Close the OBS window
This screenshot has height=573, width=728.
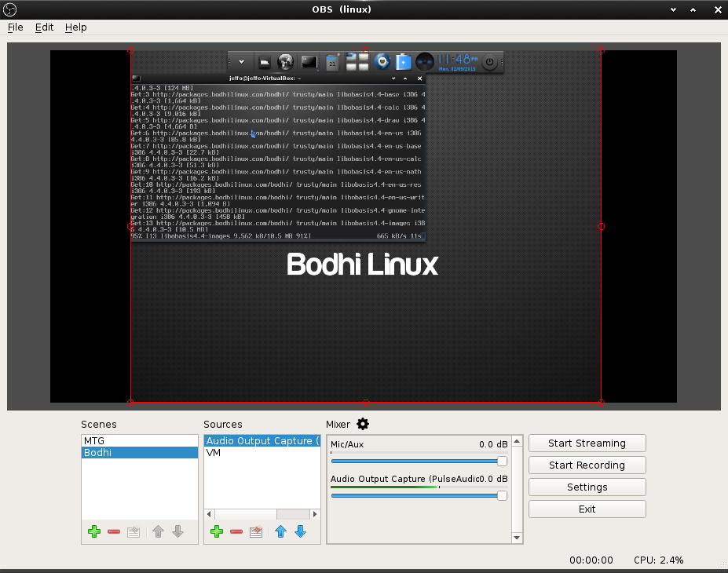point(718,9)
